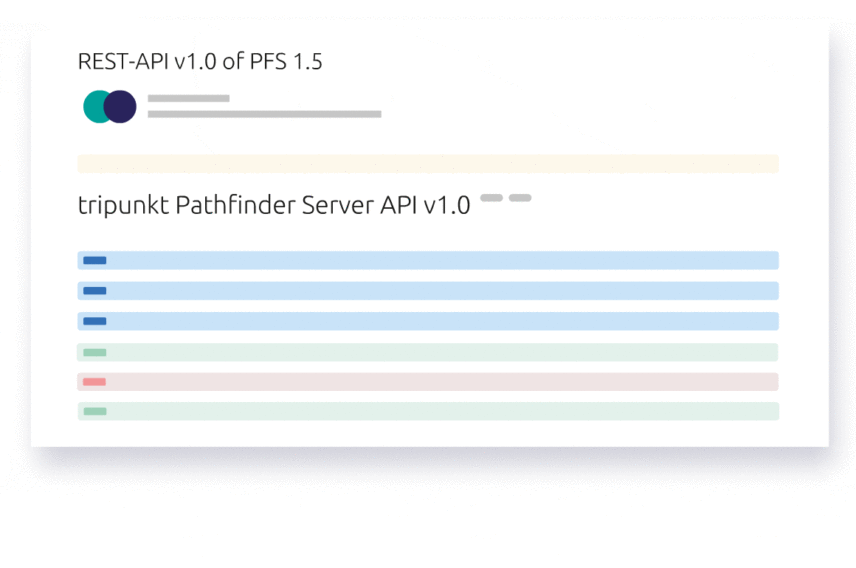Screen dimensions: 856x568
Task: Expand the red endpoint row
Action: 428,382
